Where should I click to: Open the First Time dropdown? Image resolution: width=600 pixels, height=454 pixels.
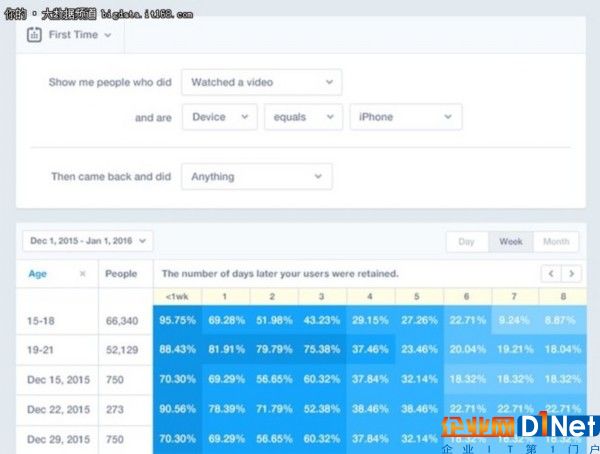pos(80,35)
